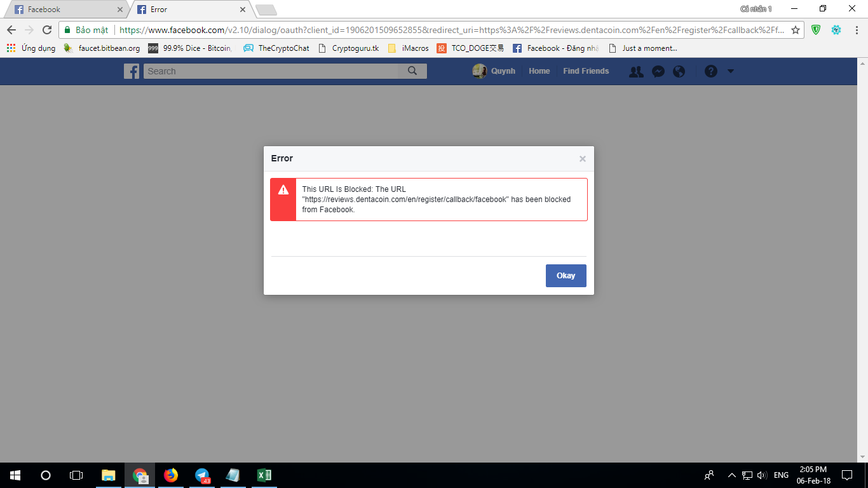This screenshot has width=868, height=488.
Task: Open Find Friends link
Action: click(586, 71)
